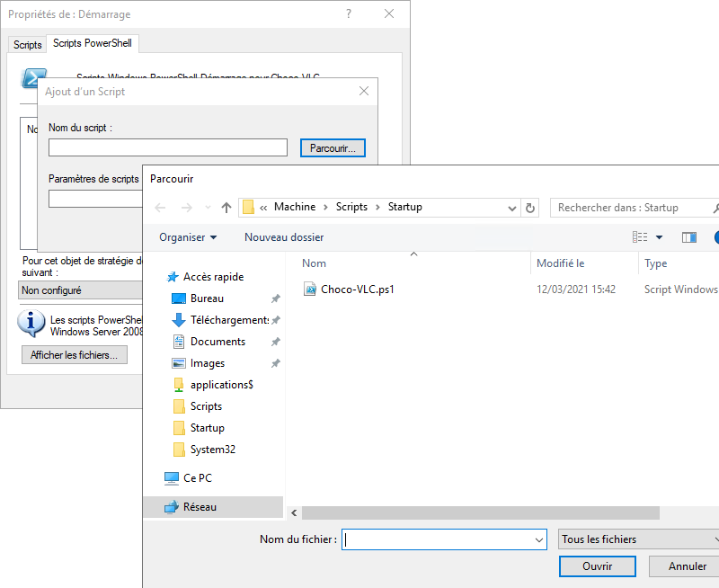Image resolution: width=719 pixels, height=588 pixels.
Task: Click Scripts in the breadcrumb path
Action: coord(351,207)
